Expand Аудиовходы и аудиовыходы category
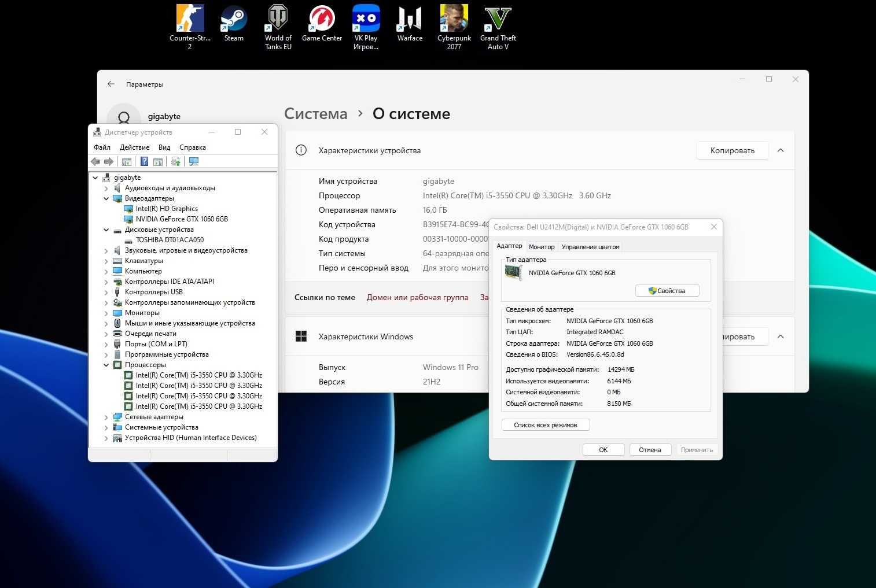The image size is (876, 588). (106, 188)
